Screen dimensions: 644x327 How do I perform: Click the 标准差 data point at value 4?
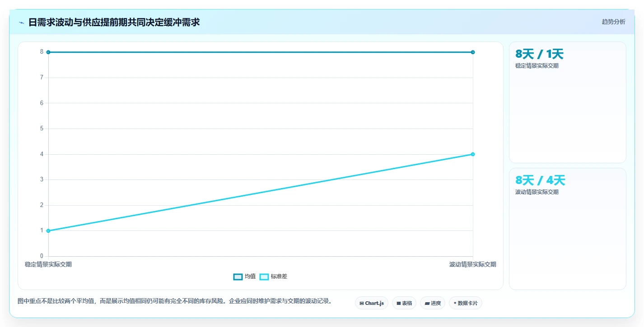(473, 154)
